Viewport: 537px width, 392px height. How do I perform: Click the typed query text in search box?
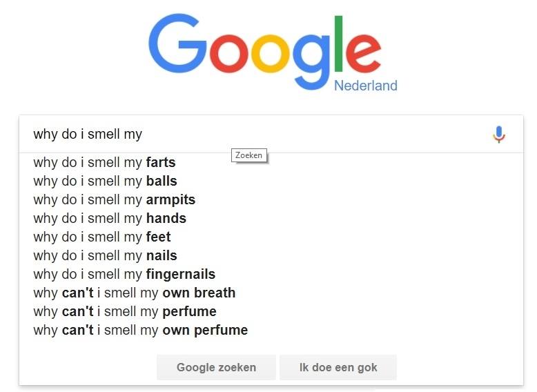[x=88, y=134]
